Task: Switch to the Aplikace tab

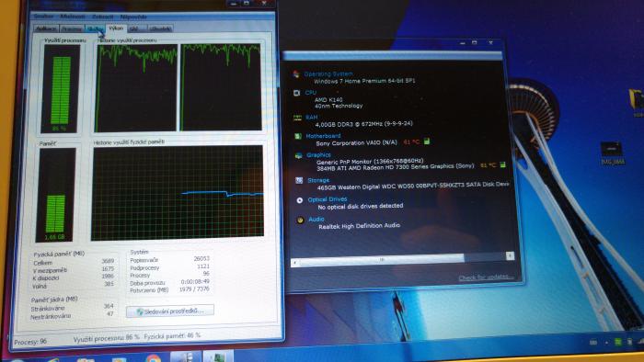Action: 46,28
